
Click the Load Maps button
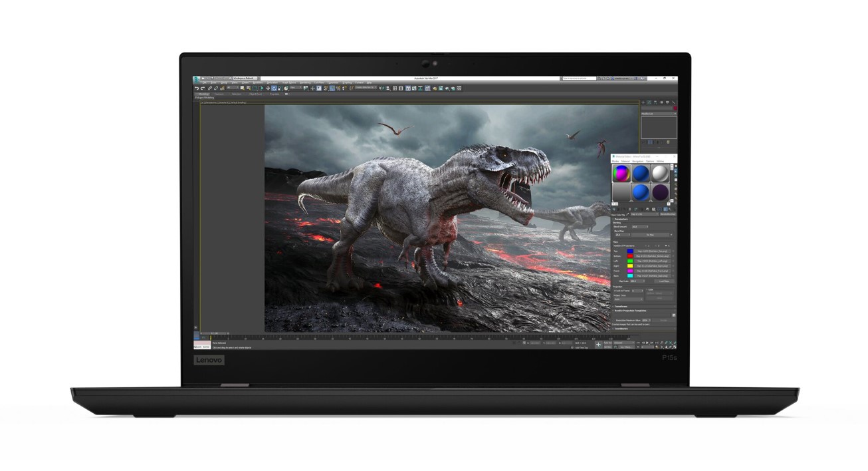tap(664, 281)
